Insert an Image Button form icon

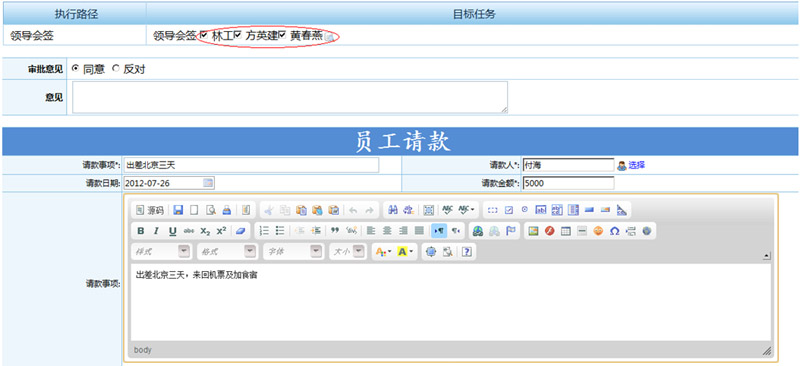606,210
